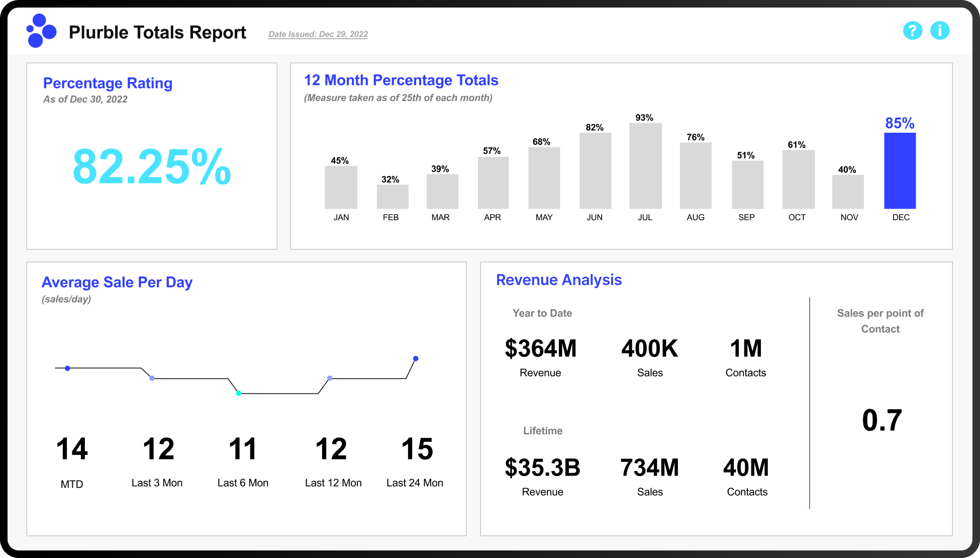Open the Date Issued Dec 29 link
Viewport: 980px width, 558px height.
click(318, 34)
